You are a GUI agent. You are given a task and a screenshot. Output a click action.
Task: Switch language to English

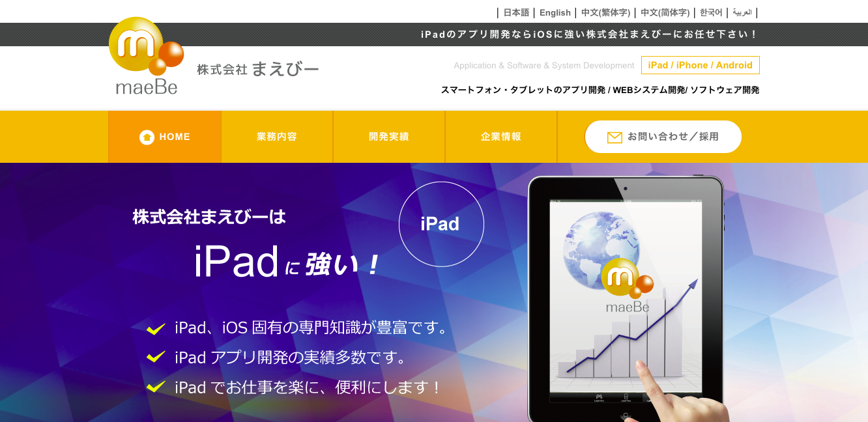point(555,12)
